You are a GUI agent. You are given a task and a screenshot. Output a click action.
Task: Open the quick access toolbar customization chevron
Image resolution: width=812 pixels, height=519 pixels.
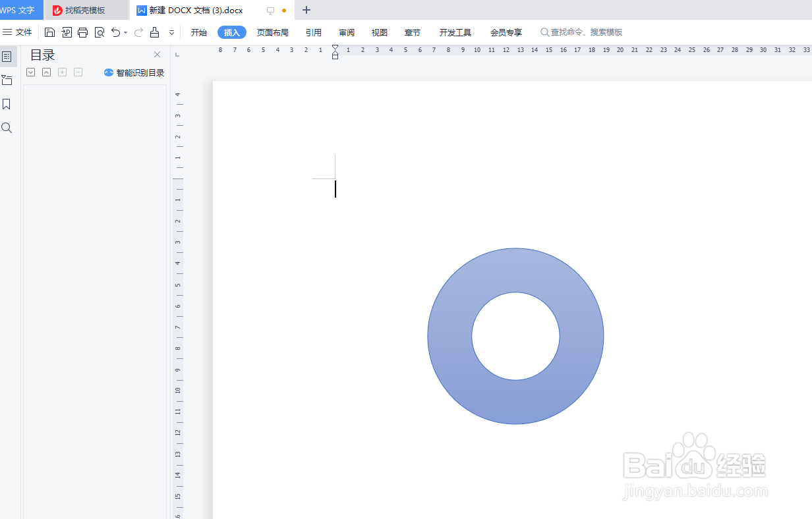pyautogui.click(x=171, y=32)
